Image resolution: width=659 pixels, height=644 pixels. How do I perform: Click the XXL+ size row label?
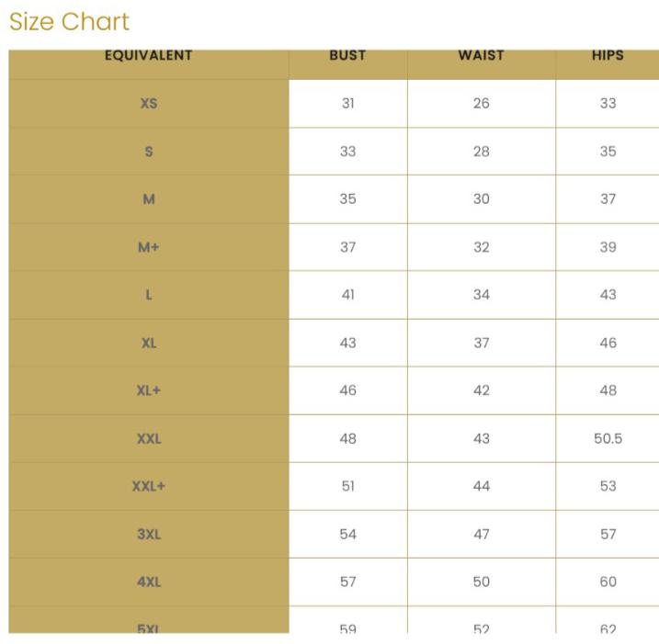point(149,486)
